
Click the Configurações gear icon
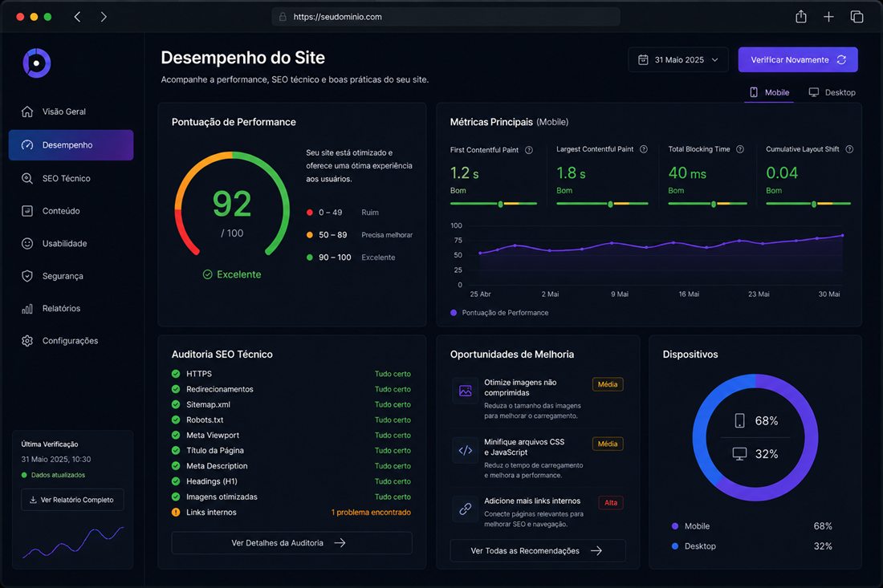(27, 341)
